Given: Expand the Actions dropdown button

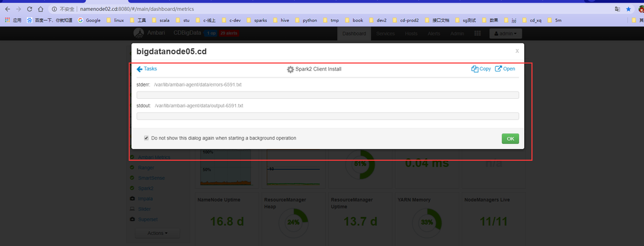Looking at the screenshot, I should coord(157,233).
